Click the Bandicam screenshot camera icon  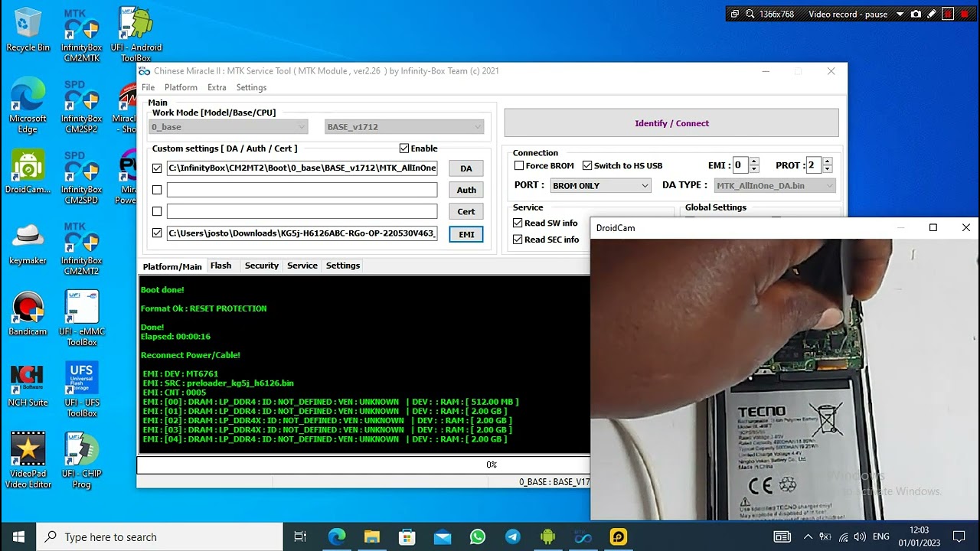tap(916, 14)
